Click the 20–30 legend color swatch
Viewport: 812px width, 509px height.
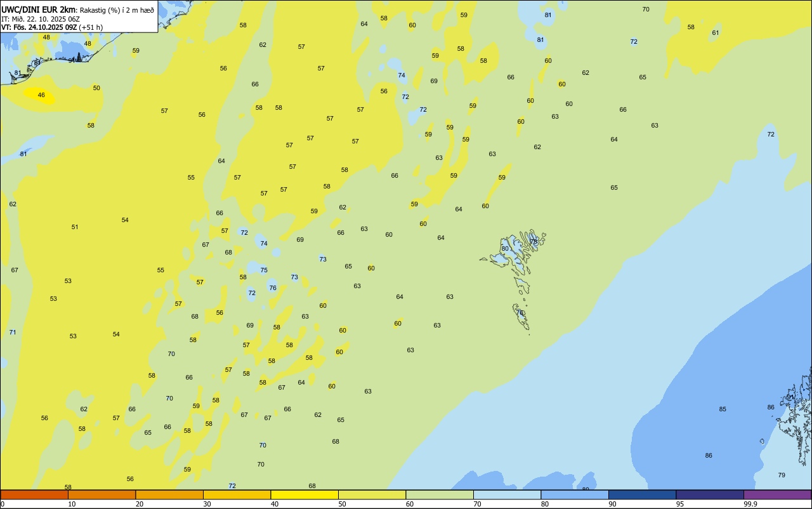point(169,494)
